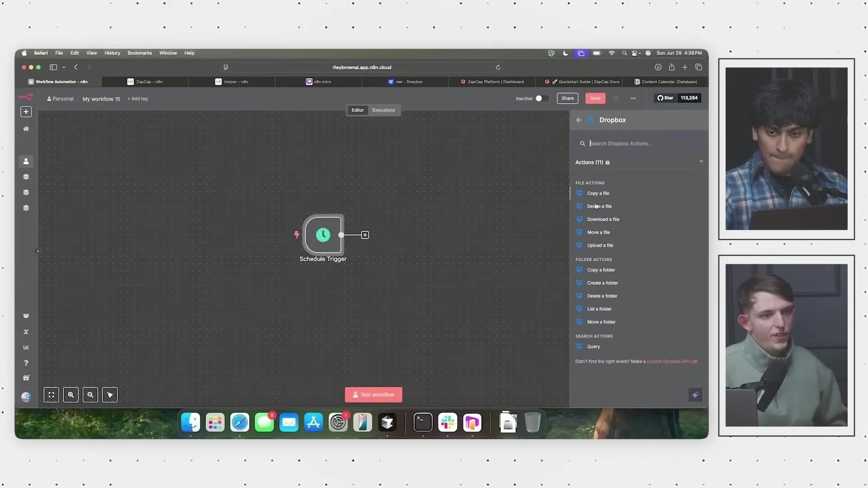Click the tidy-up nodes canvas button
Image resolution: width=868 pixels, height=488 pixels.
tap(110, 395)
